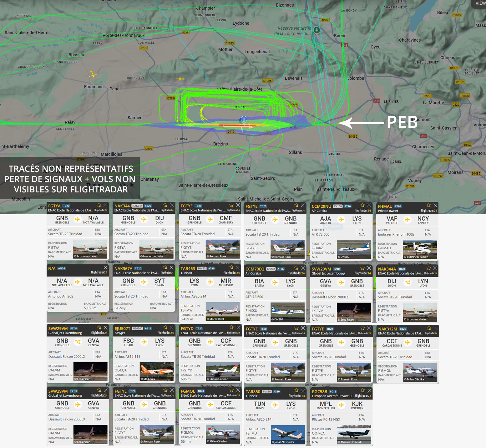Click the plane icon between VAF and NCY
Screen dimensions: 486x448
[408, 220]
